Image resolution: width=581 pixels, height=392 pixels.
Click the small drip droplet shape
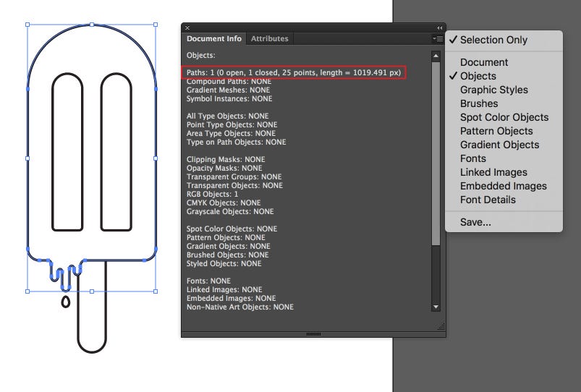(66, 302)
